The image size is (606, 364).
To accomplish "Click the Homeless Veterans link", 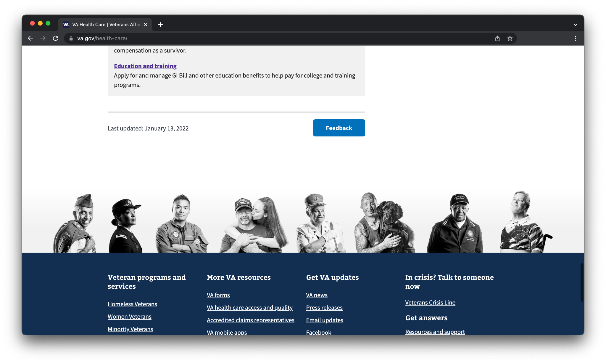I will 132,304.
